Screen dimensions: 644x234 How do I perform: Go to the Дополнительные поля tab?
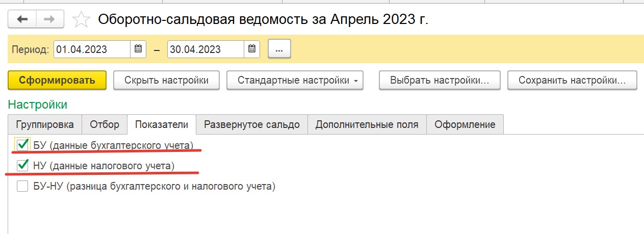[x=367, y=124]
